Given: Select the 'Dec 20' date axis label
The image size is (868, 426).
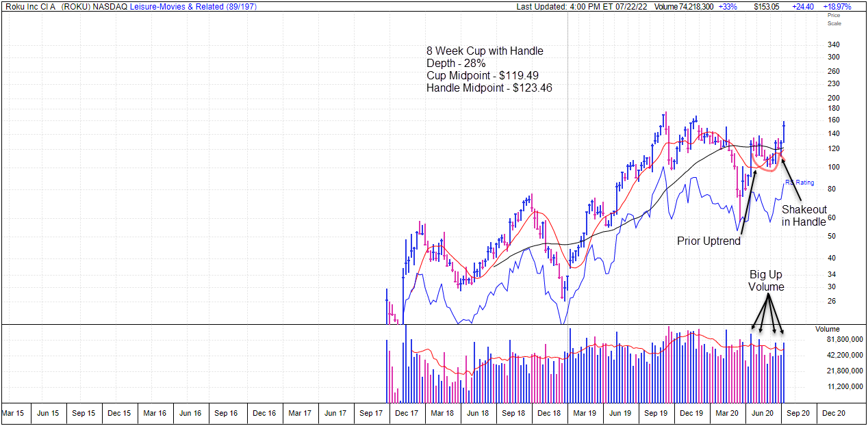Looking at the screenshot, I should click(x=834, y=413).
